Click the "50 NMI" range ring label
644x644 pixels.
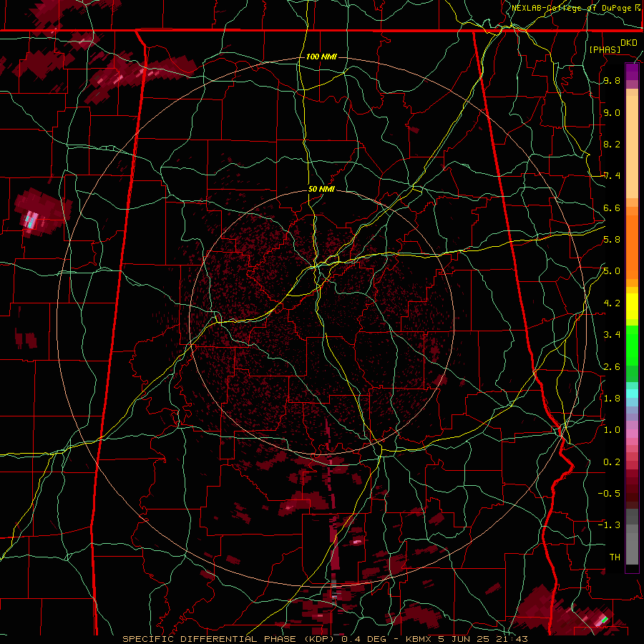coord(321,189)
